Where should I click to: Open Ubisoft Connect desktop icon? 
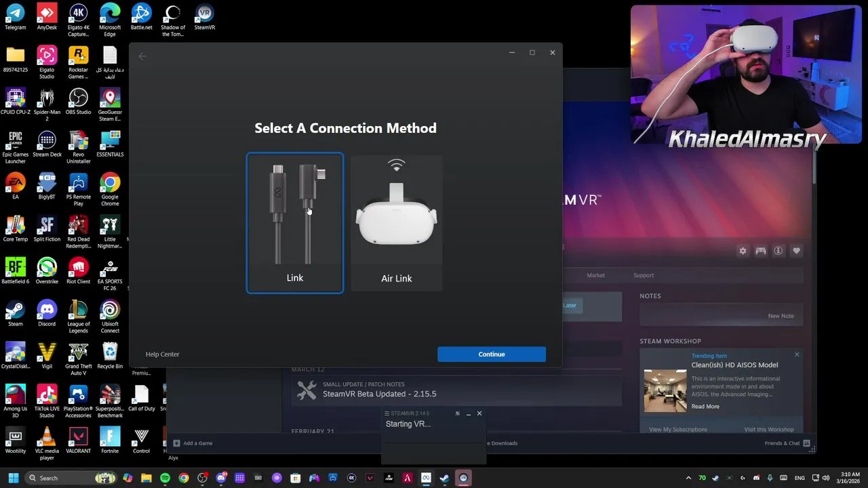[110, 317]
